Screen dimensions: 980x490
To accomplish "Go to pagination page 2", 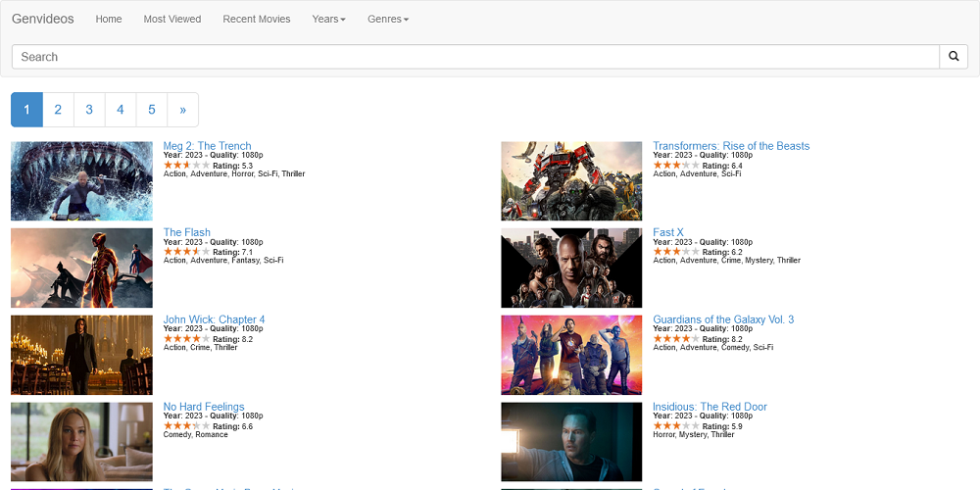I will click(58, 110).
